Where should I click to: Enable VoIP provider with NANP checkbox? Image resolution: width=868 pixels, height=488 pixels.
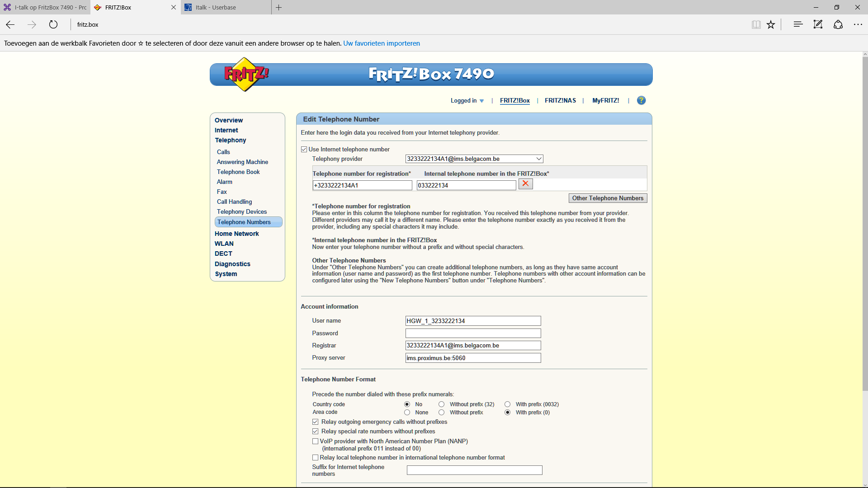[x=315, y=441]
